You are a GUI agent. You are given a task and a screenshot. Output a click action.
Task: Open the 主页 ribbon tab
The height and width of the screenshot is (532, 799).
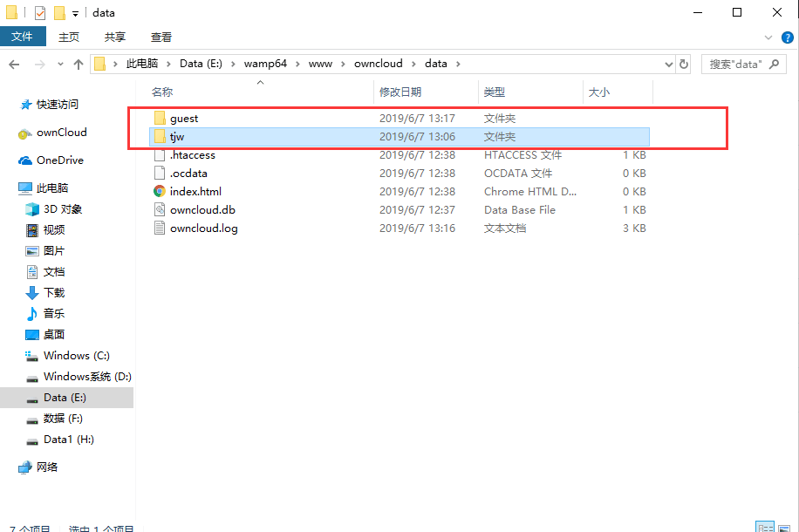tap(69, 38)
